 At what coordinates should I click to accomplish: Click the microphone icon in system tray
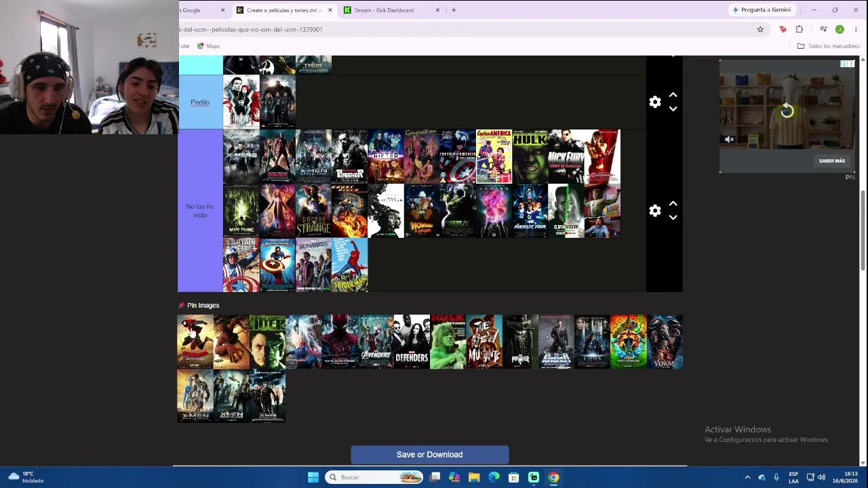[x=776, y=477]
